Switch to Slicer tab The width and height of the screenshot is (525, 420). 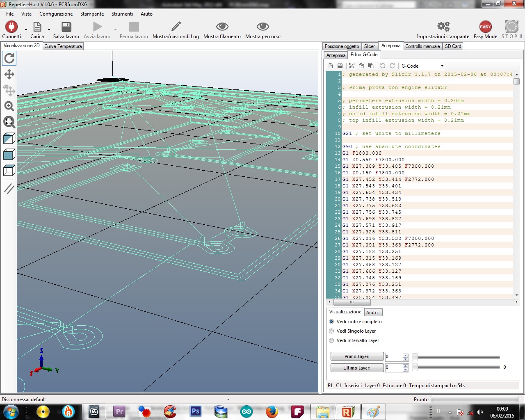coord(370,46)
